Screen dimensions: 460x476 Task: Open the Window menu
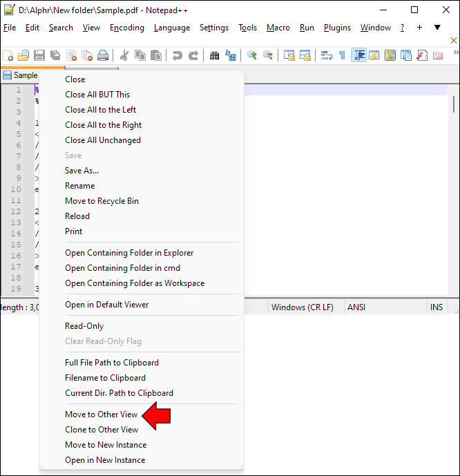pos(376,28)
